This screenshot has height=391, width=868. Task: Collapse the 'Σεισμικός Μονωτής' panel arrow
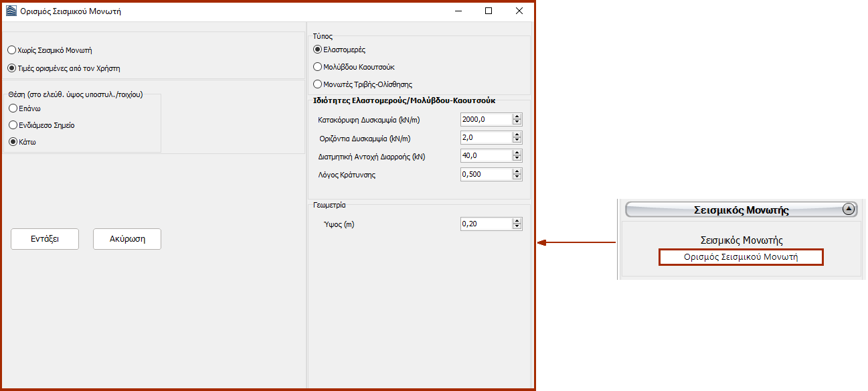coord(849,209)
